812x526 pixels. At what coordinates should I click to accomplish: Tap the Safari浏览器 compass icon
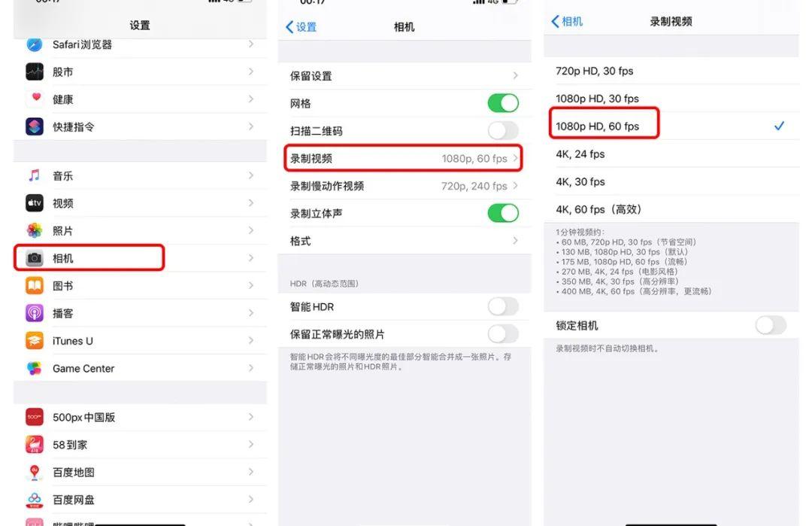(x=35, y=44)
